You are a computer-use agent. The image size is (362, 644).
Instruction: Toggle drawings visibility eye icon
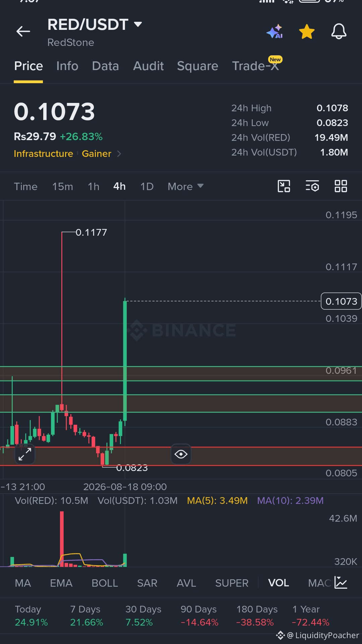181,454
